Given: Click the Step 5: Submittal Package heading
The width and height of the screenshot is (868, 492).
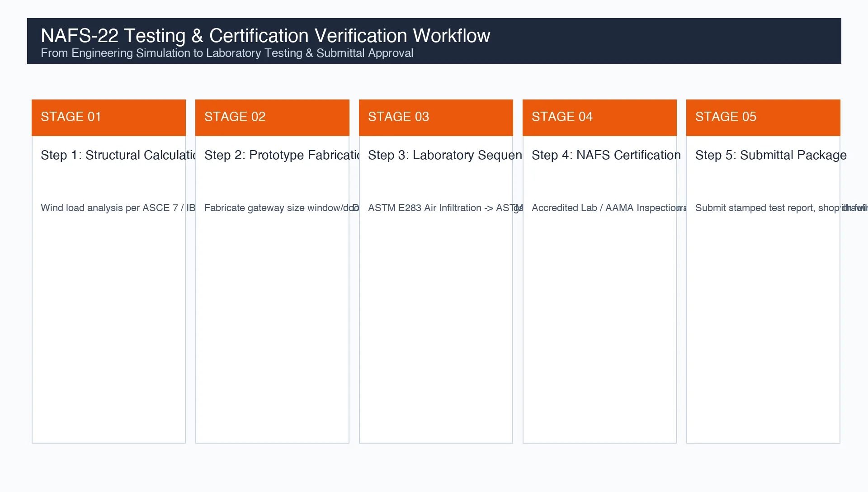Looking at the screenshot, I should [x=771, y=155].
